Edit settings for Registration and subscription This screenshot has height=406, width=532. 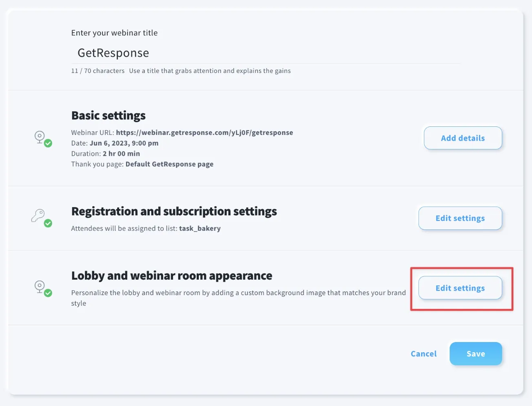coord(460,218)
